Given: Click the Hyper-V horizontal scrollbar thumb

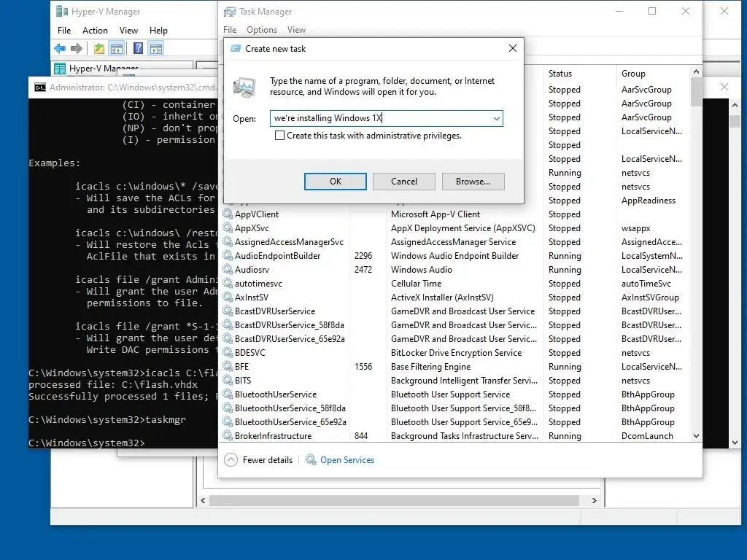Looking at the screenshot, I should (394, 500).
